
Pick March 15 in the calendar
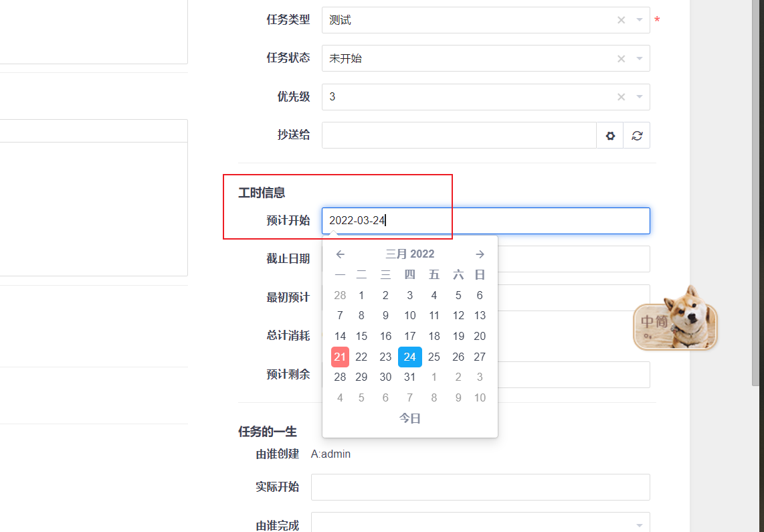(x=361, y=336)
